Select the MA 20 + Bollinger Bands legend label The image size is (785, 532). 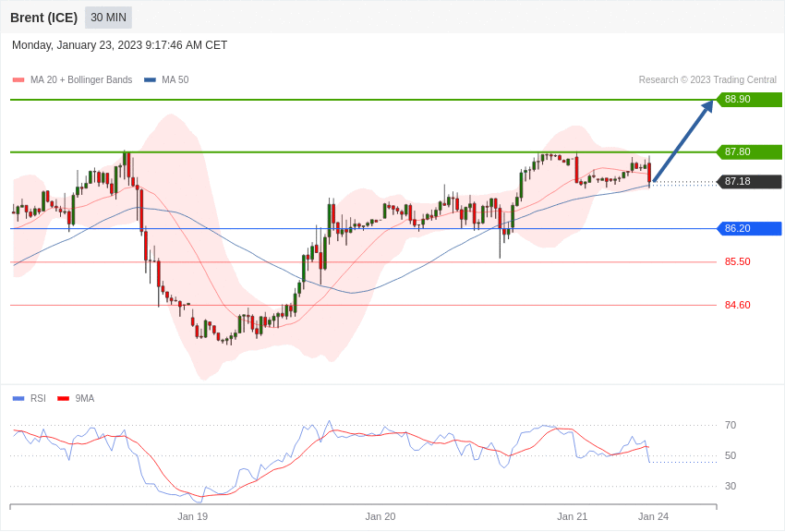pyautogui.click(x=81, y=80)
